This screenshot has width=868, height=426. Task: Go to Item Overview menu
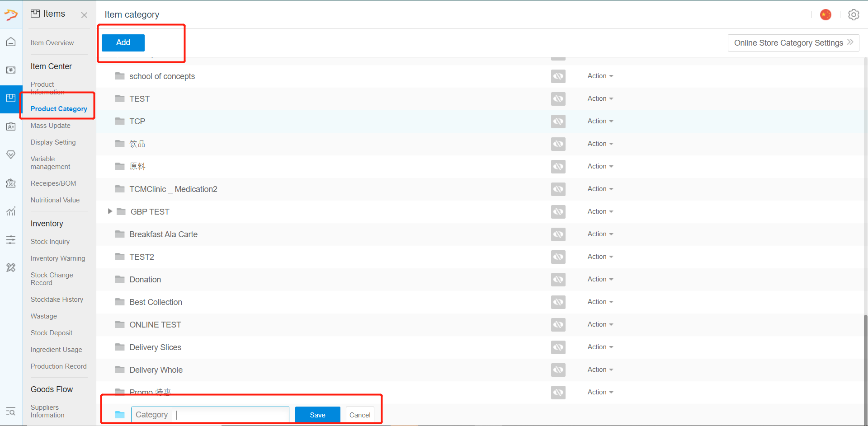(x=52, y=43)
